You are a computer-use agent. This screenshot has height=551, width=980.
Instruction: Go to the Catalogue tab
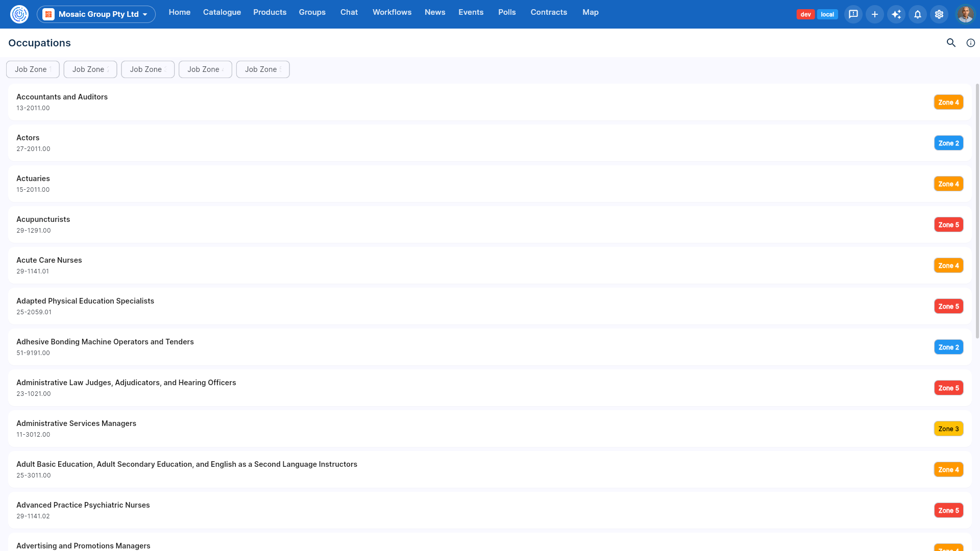pyautogui.click(x=222, y=12)
